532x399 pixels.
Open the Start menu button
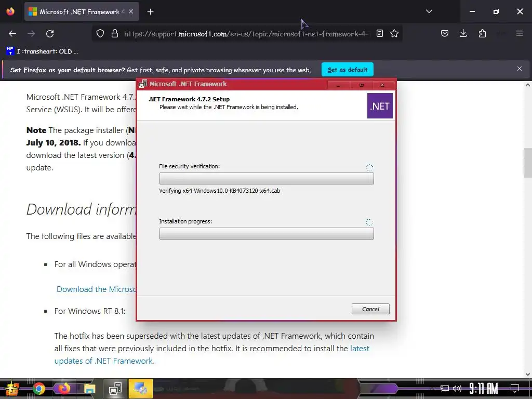click(x=13, y=389)
